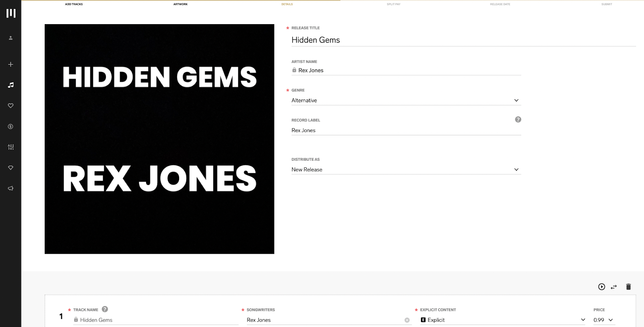The width and height of the screenshot is (644, 327).
Task: Open the dollar sign earnings icon
Action: (11, 126)
